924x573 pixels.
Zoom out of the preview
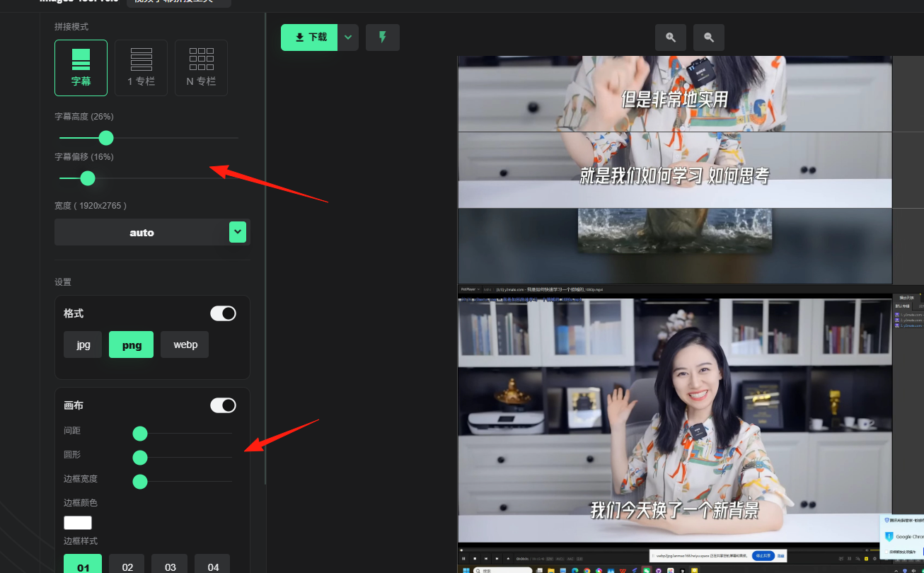pyautogui.click(x=709, y=37)
